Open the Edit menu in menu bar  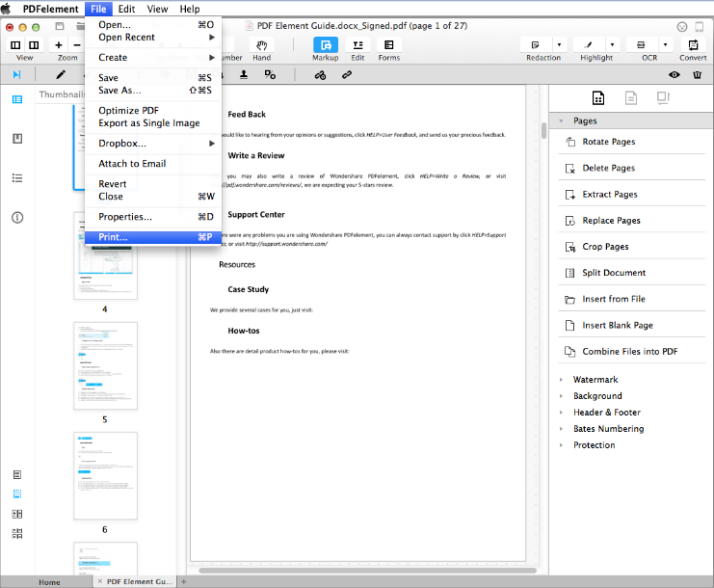(x=126, y=9)
